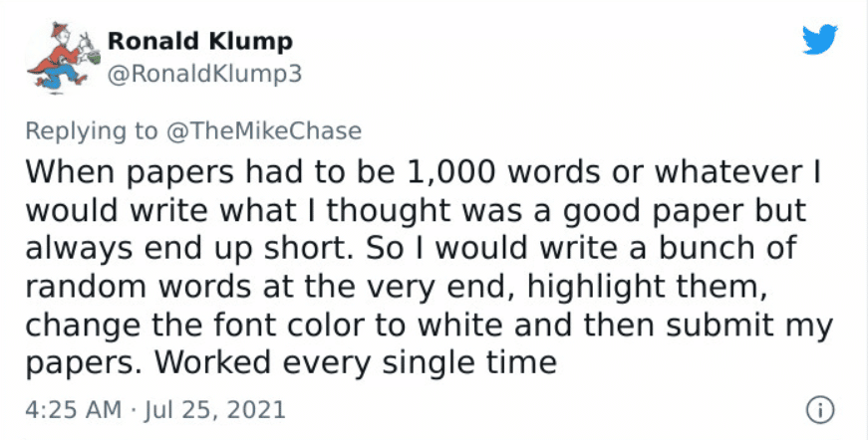868x440 pixels.
Task: Click the display name Ronald Klump
Action: click(200, 42)
